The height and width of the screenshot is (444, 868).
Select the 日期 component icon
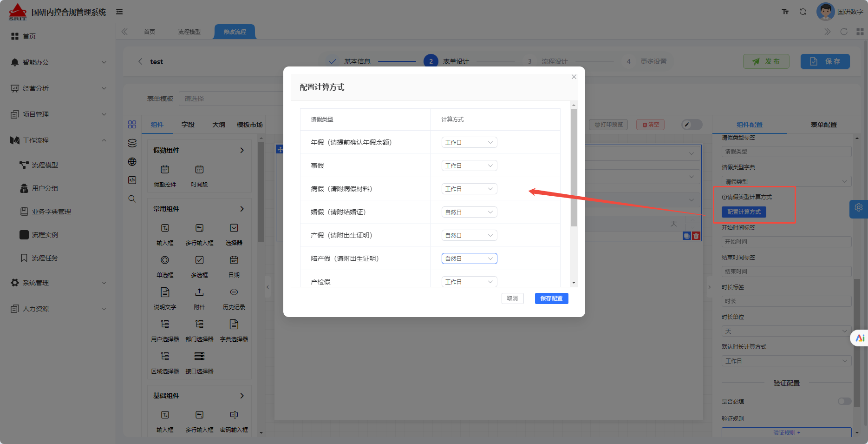pyautogui.click(x=234, y=260)
